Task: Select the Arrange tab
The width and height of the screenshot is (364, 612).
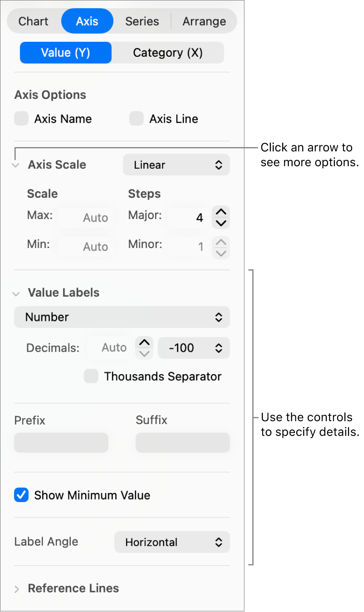Action: point(204,21)
